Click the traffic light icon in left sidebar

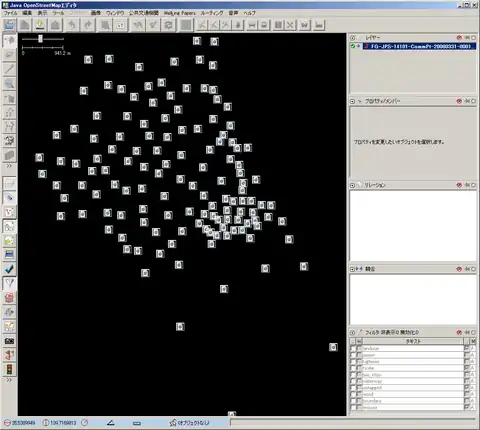coord(9,369)
